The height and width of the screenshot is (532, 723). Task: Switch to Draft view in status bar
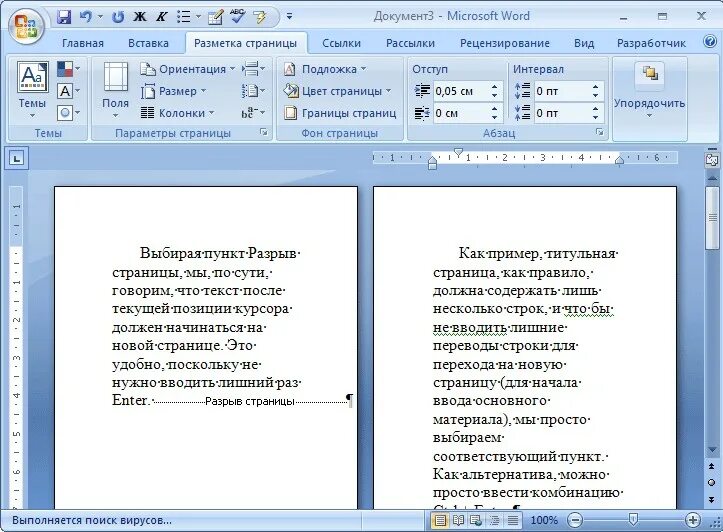[512, 521]
